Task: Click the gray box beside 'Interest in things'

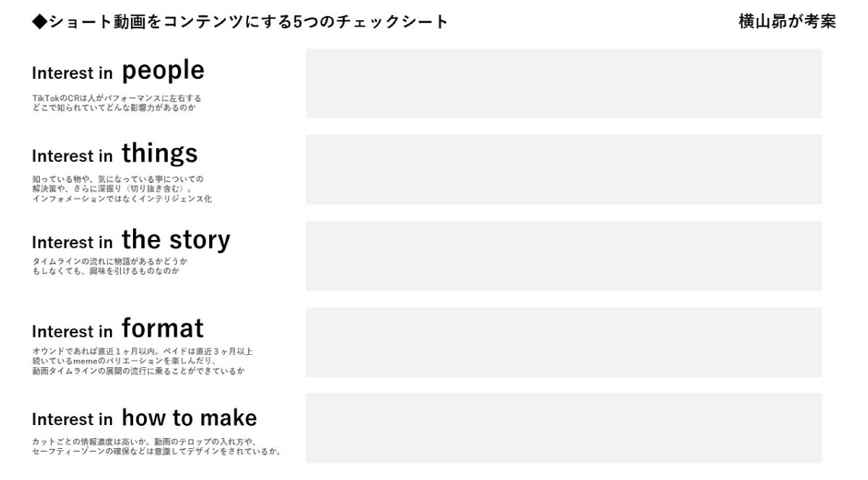Action: 563,169
